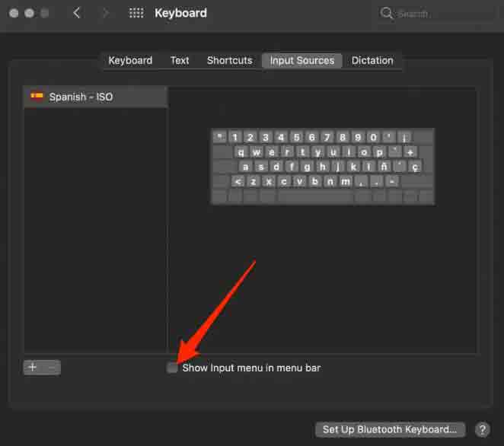Remove input source with minus button
The image size is (504, 446).
pyautogui.click(x=52, y=368)
